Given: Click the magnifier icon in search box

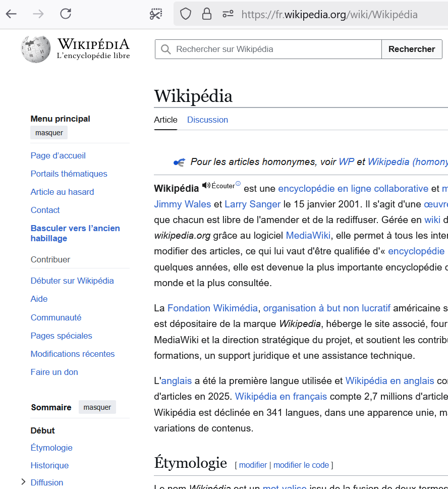Looking at the screenshot, I should click(x=165, y=49).
